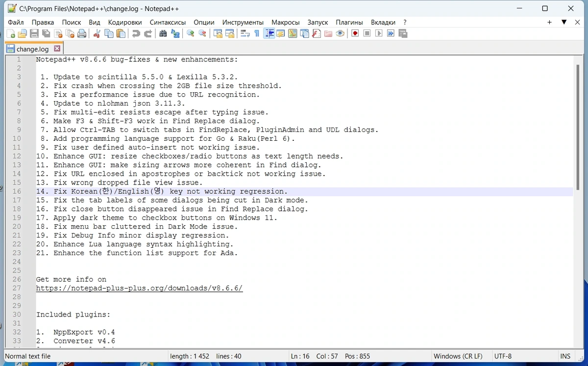Toggle Show All Characters pilcrow icon
This screenshot has width=588, height=366.
coord(257,33)
